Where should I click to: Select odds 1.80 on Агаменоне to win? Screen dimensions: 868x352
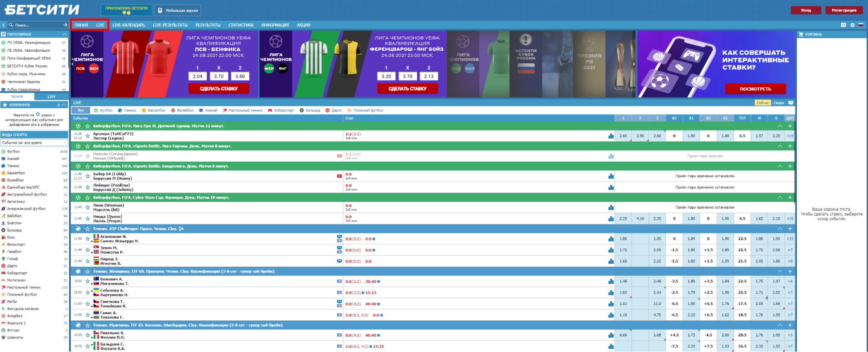point(623,239)
